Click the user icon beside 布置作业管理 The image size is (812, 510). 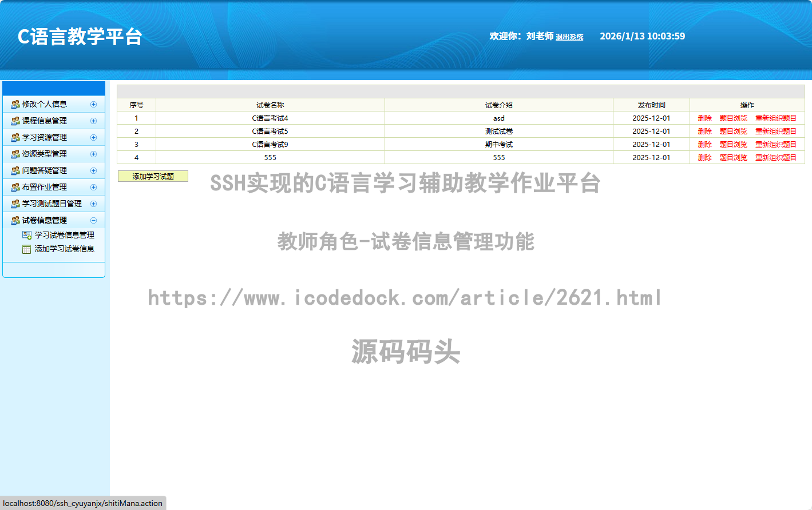tap(15, 188)
